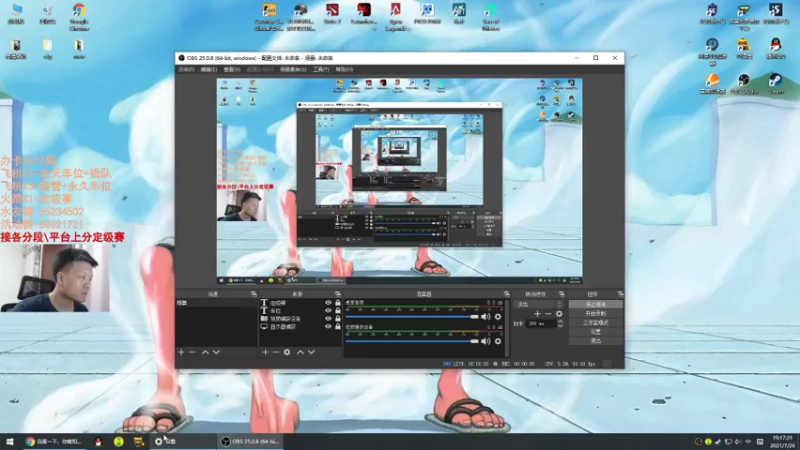Undock the Scene Transitions panel

pyautogui.click(x=562, y=294)
